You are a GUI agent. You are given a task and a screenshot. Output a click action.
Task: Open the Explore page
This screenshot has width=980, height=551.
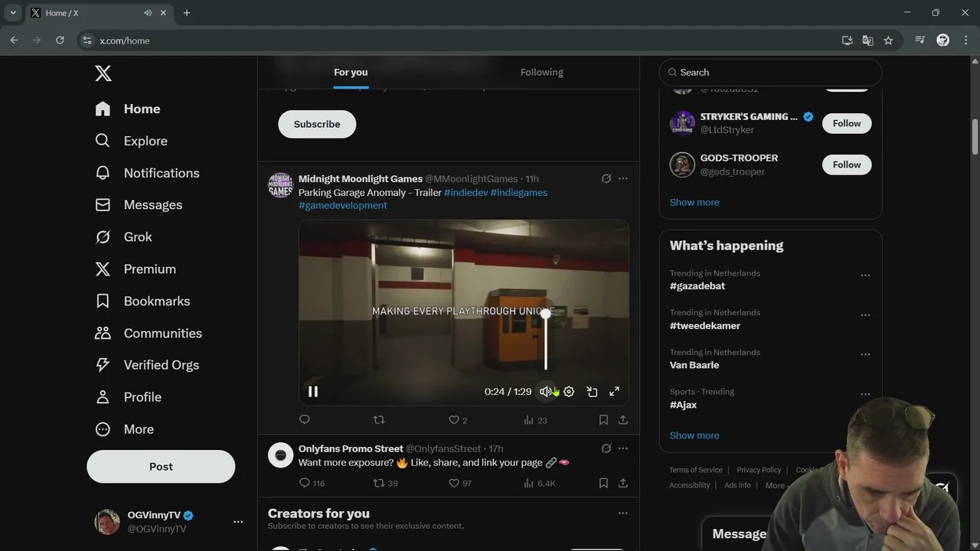pos(131,141)
